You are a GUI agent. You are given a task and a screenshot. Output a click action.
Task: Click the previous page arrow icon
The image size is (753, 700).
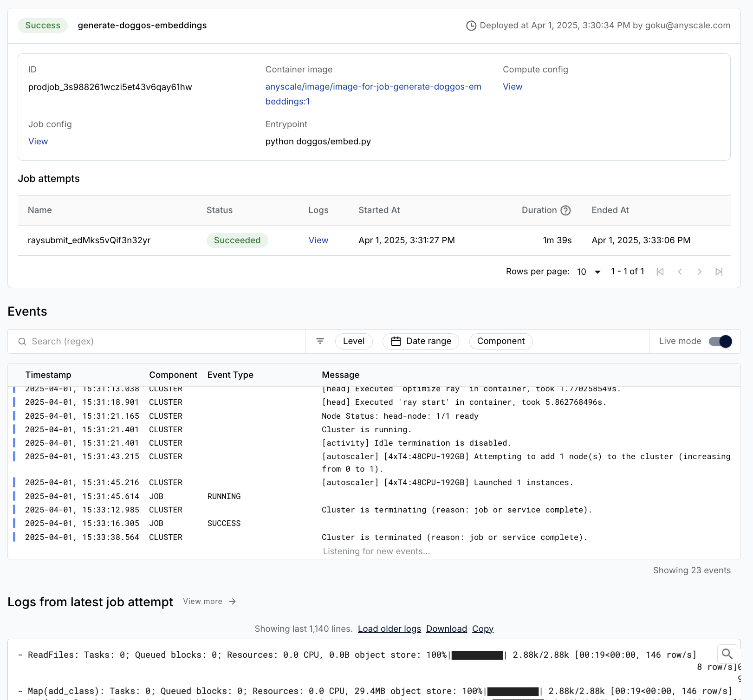click(680, 272)
